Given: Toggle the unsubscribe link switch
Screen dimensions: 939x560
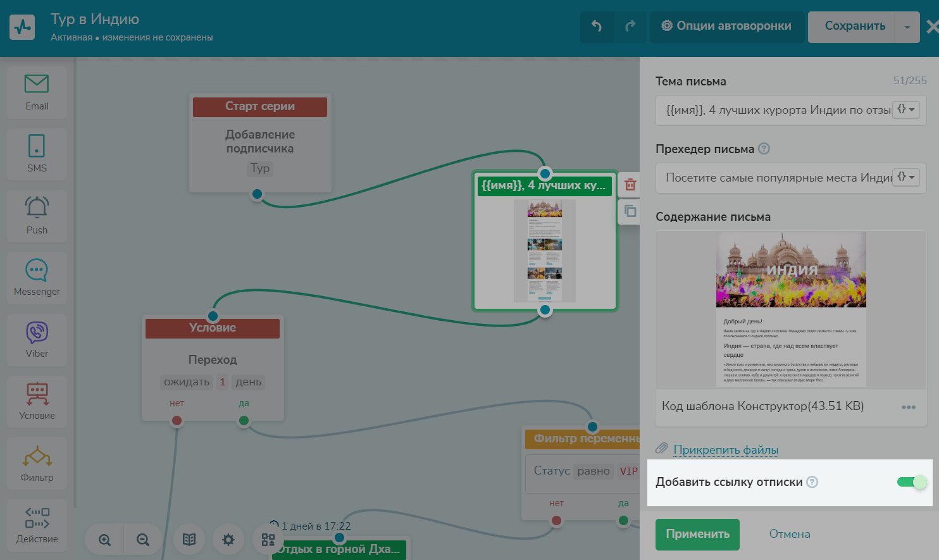Looking at the screenshot, I should (912, 482).
